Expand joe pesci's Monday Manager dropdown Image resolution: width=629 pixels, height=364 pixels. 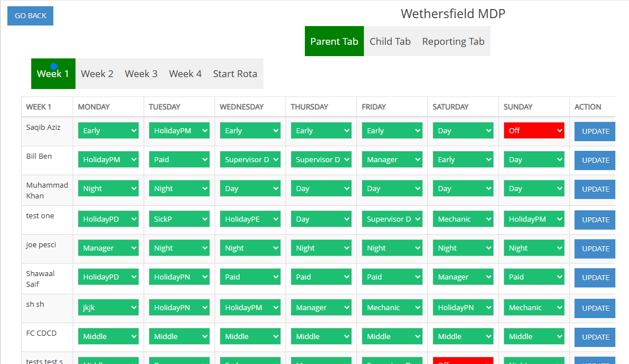pos(108,248)
